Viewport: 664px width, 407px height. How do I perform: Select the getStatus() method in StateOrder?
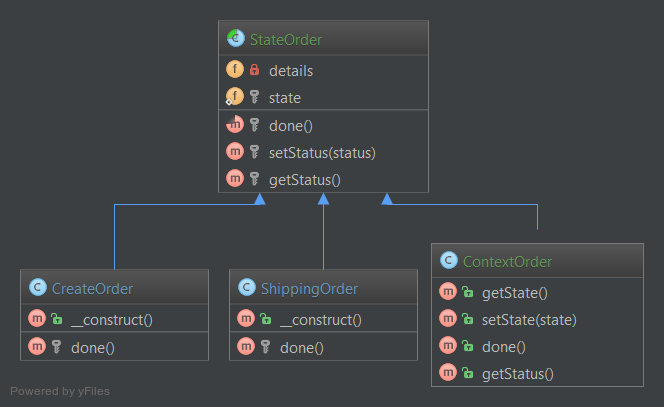click(x=305, y=180)
